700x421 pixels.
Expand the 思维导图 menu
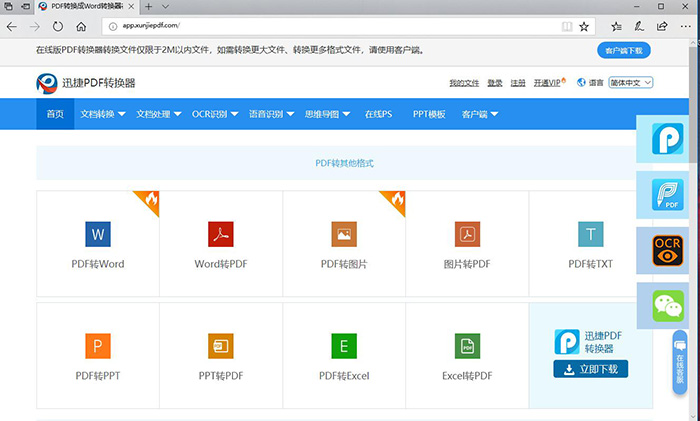pyautogui.click(x=327, y=114)
